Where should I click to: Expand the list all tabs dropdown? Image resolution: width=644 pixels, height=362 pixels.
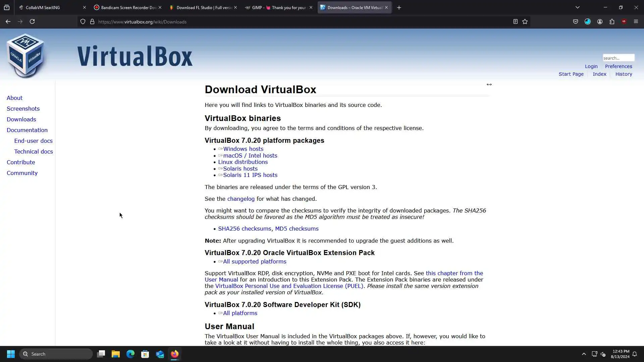pos(577,7)
